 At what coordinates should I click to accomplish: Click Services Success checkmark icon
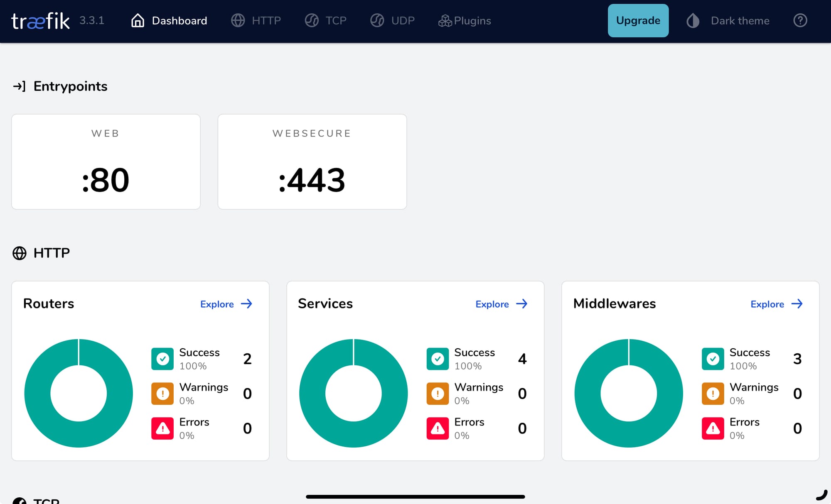coord(438,359)
